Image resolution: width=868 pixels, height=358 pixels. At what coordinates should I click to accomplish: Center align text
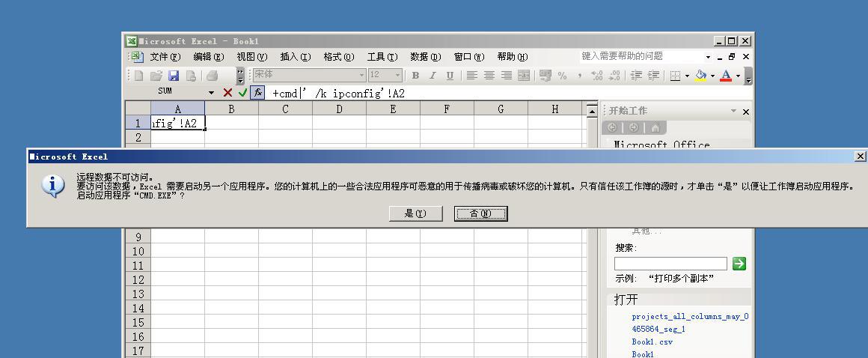[x=489, y=76]
